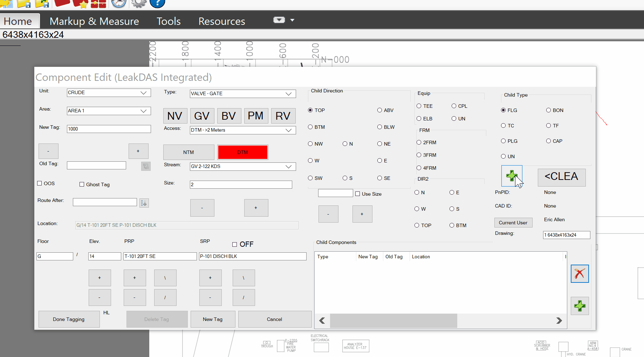Click the red X delete child component icon
This screenshot has width=644, height=357.
tap(580, 273)
